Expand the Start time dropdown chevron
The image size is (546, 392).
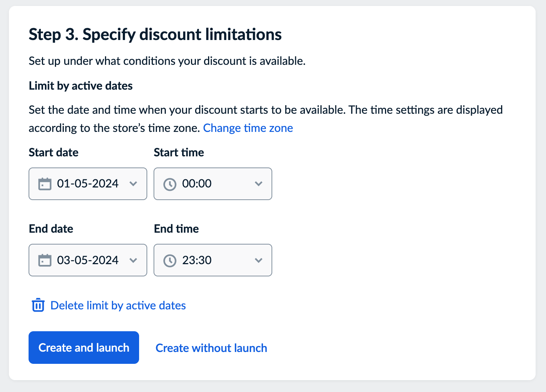pyautogui.click(x=259, y=184)
